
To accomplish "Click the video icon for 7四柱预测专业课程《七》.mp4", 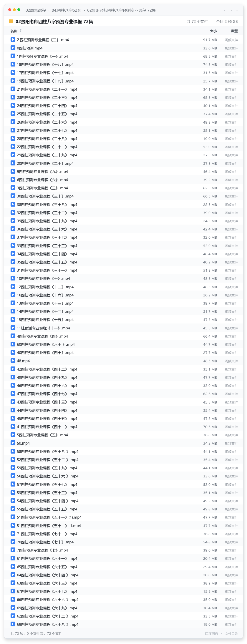I will (13, 550).
